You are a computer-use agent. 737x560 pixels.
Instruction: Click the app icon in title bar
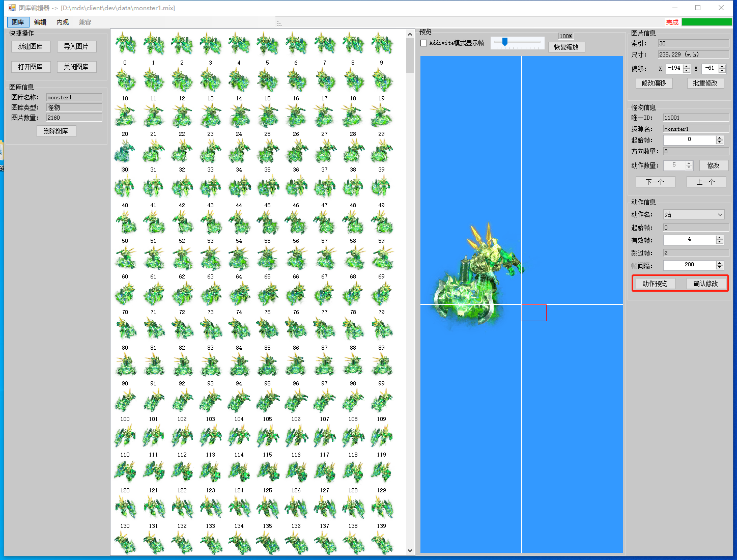pos(12,8)
